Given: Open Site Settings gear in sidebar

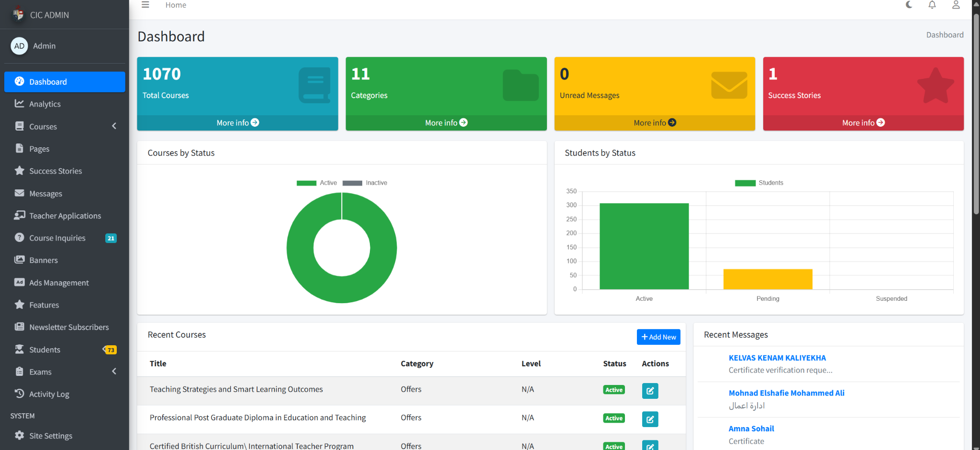Looking at the screenshot, I should click(50, 436).
